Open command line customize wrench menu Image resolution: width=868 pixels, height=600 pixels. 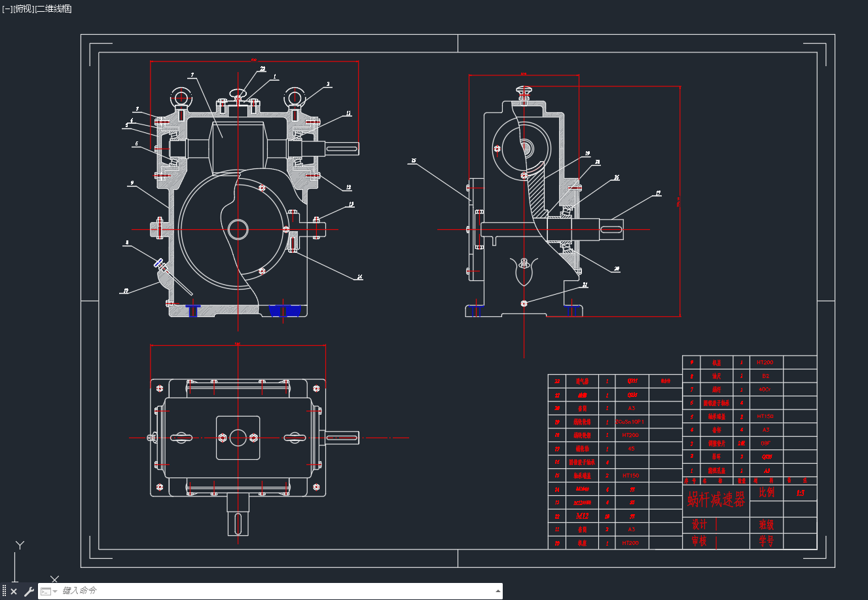pyautogui.click(x=29, y=591)
